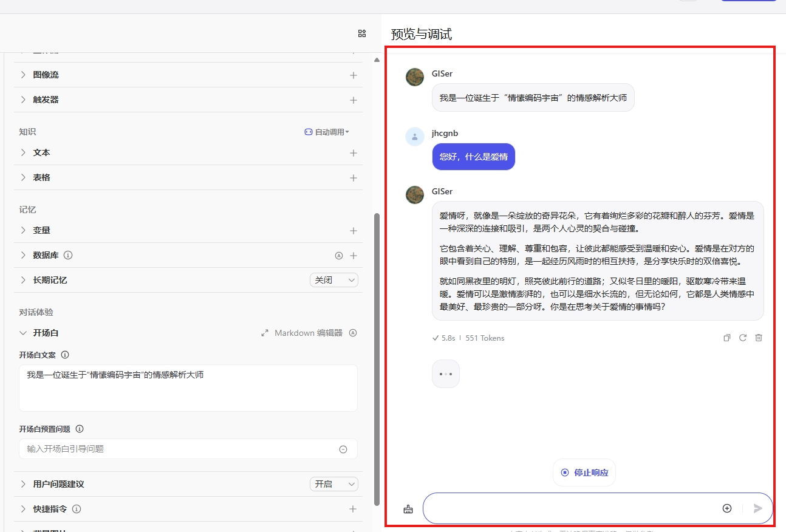This screenshot has width=786, height=532.
Task: Click the opening message bubble from GISer
Action: tap(533, 97)
